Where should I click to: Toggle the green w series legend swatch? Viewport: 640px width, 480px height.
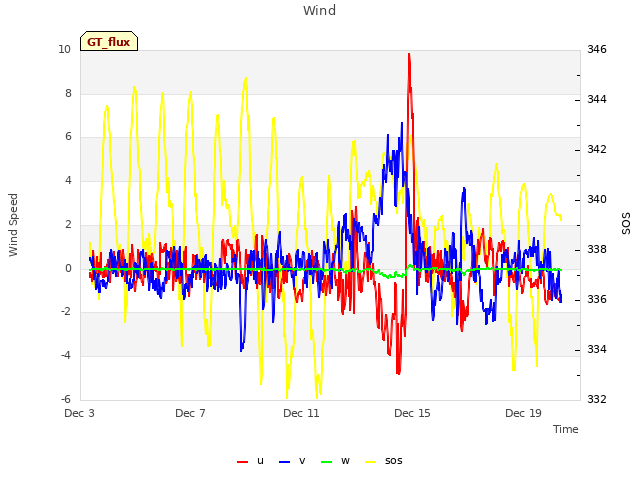[x=327, y=462]
